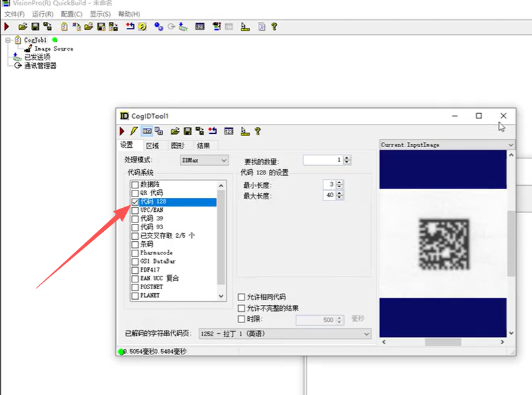532x395 pixels.
Task: Click open folder icon in CogIDTool1 toolbar
Action: 175,131
